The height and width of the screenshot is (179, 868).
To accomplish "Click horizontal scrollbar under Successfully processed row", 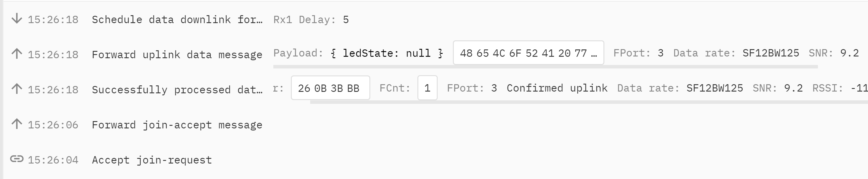I will point(589,102).
